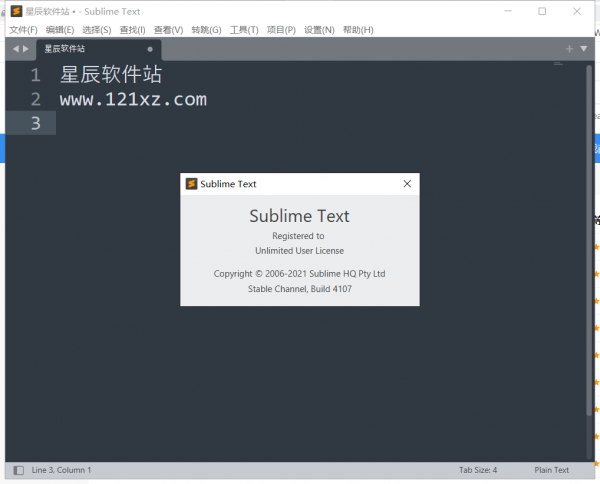Open the 项目(P) menu
The height and width of the screenshot is (484, 600).
(281, 30)
